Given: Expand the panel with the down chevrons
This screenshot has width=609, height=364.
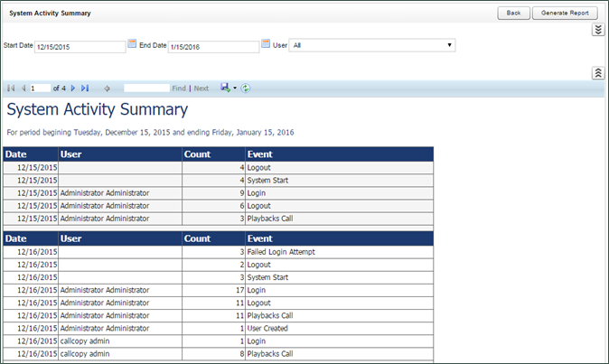Looking at the screenshot, I should pos(597,30).
